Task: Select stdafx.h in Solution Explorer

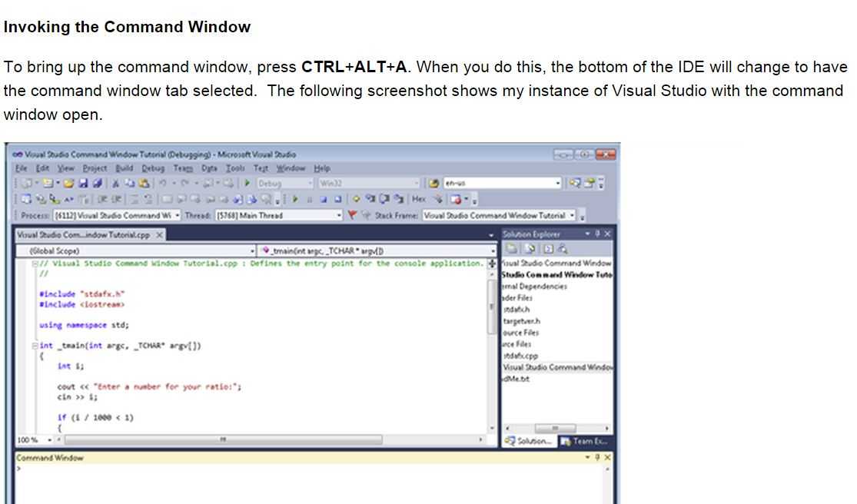Action: (517, 310)
